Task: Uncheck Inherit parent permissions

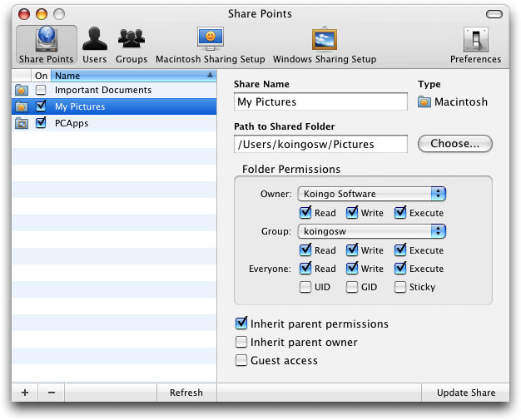Action: 241,323
